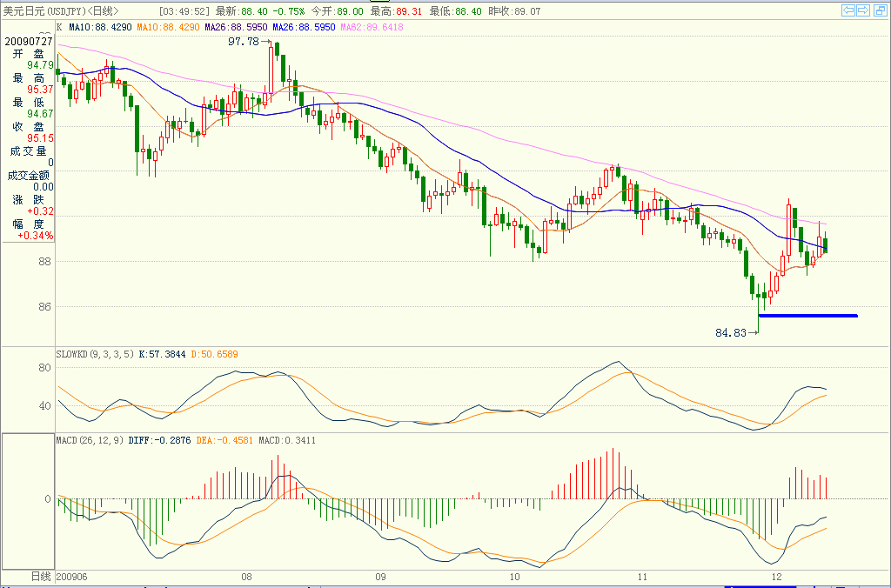The width and height of the screenshot is (891, 588).
Task: Click the left arrow navigation icon
Action: [848, 10]
